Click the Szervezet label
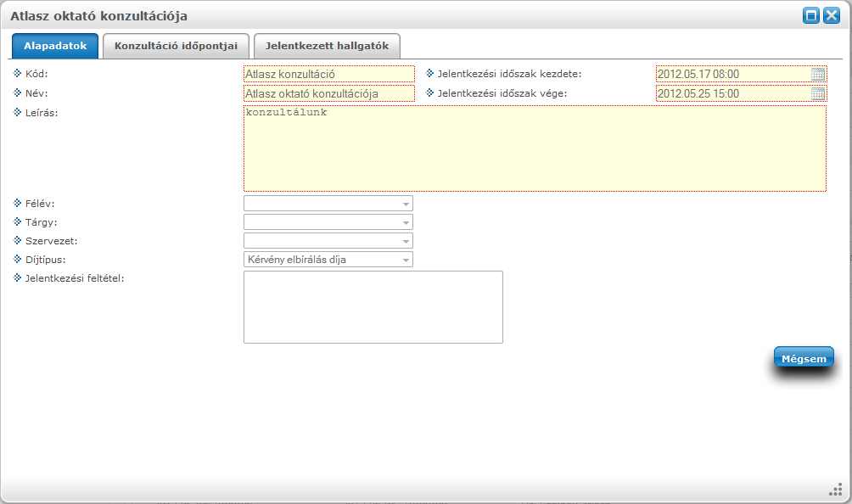 click(52, 241)
